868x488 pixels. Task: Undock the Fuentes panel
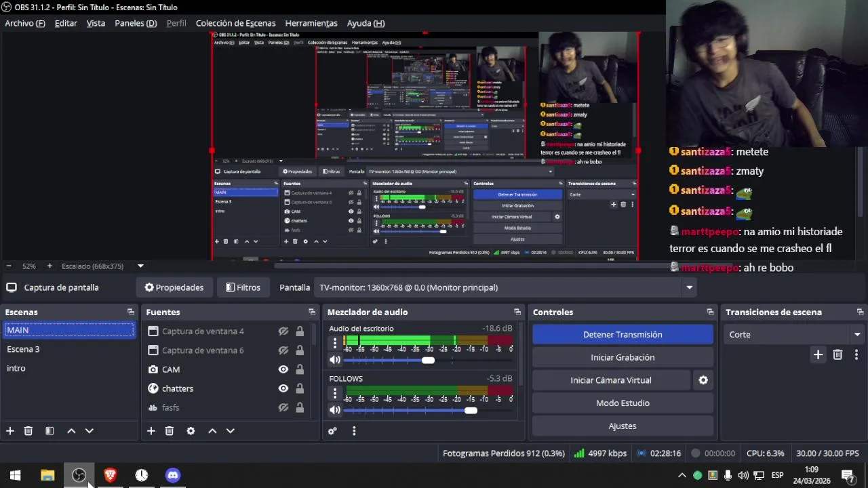312,312
